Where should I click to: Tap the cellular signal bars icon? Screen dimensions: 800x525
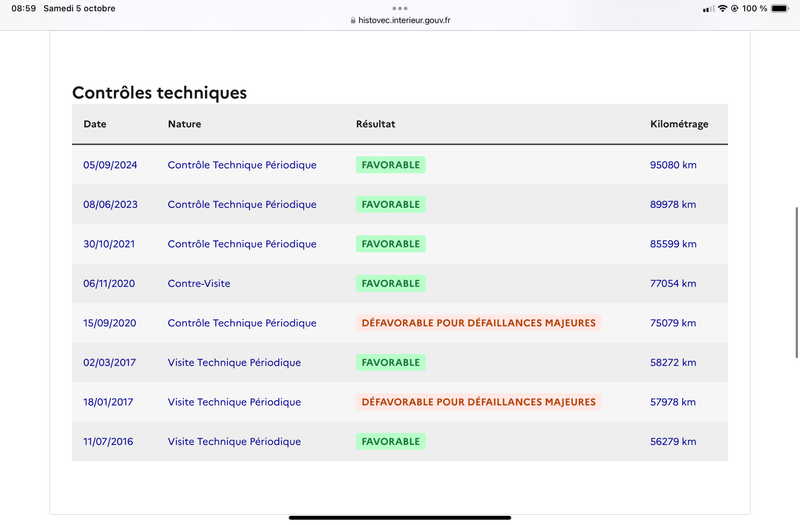pos(709,9)
